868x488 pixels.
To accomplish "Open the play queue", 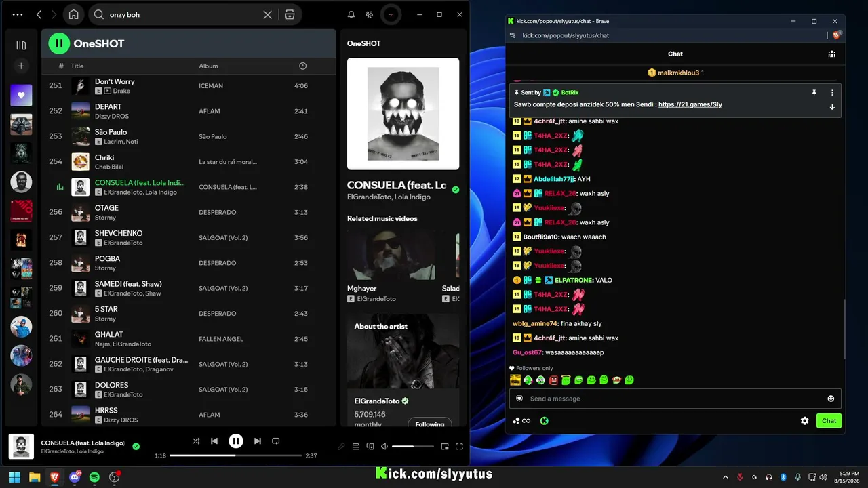I will point(355,447).
